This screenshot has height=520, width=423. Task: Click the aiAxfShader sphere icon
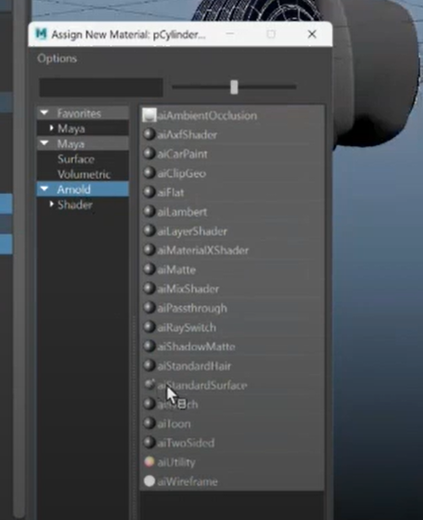[x=149, y=134]
